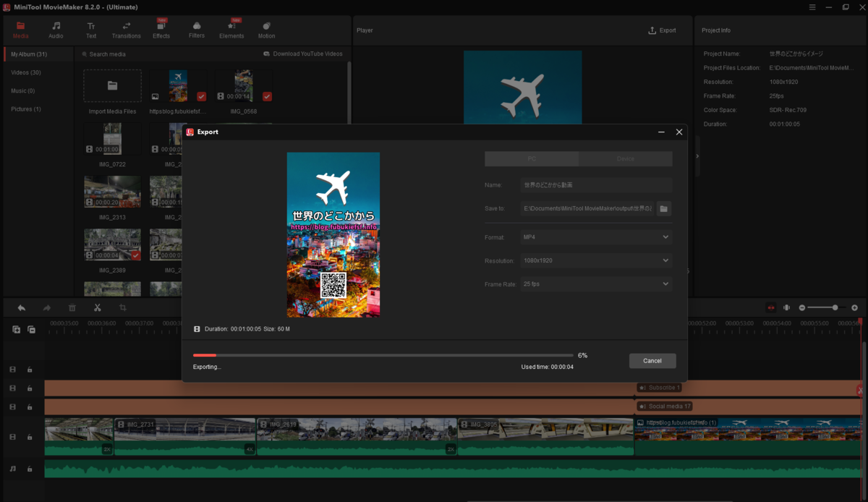Image resolution: width=868 pixels, height=502 pixels.
Task: Toggle the red auto snap icon
Action: coord(771,307)
